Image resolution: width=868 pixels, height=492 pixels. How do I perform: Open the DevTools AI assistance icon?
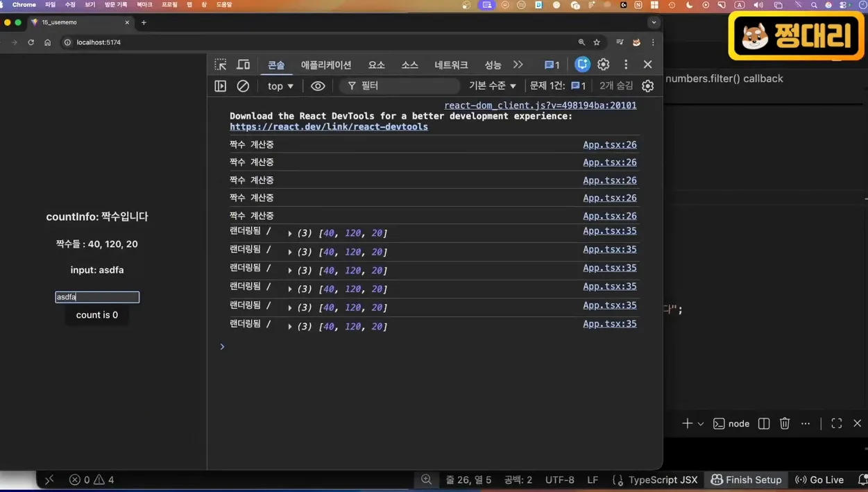582,65
